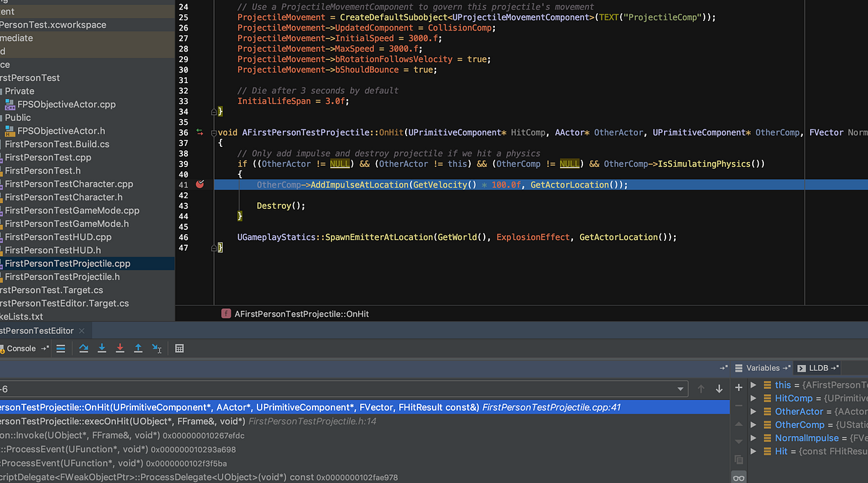This screenshot has height=483, width=868.
Task: Open the view options hamburger icon beside Console
Action: [x=61, y=348]
